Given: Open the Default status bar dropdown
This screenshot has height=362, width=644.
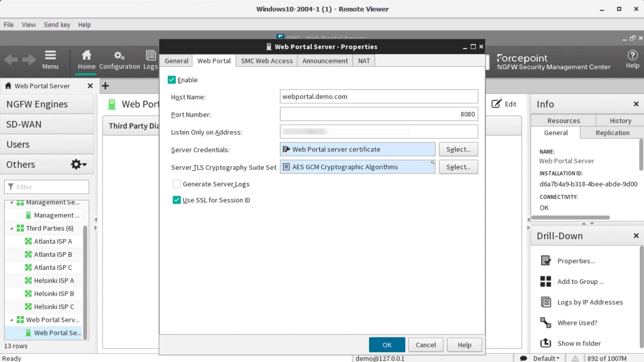Looking at the screenshot, I should [x=546, y=358].
